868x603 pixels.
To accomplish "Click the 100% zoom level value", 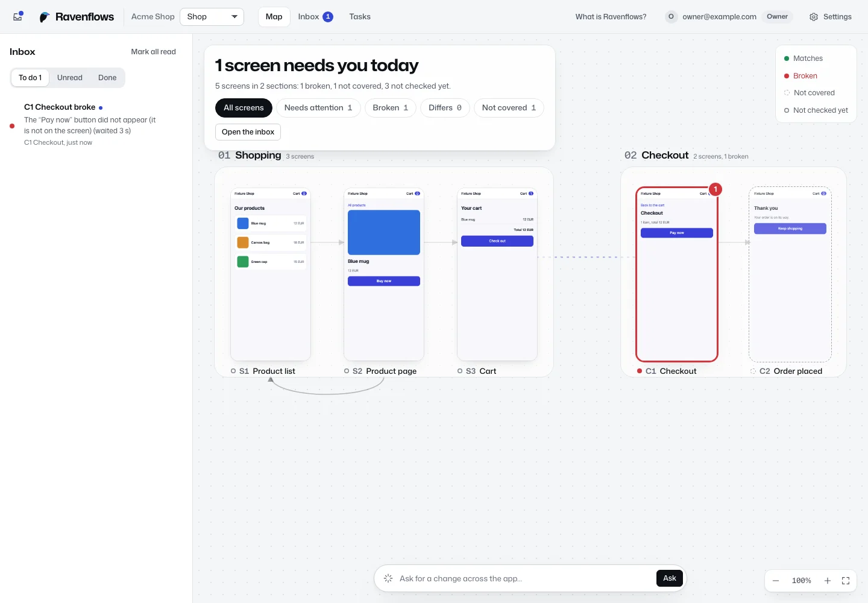I will 802,581.
